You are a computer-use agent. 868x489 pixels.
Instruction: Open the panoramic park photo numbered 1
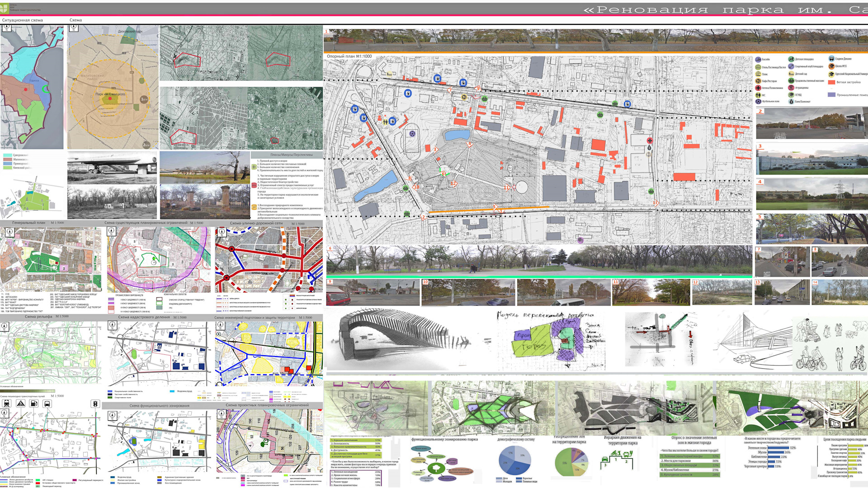pyautogui.click(x=596, y=41)
